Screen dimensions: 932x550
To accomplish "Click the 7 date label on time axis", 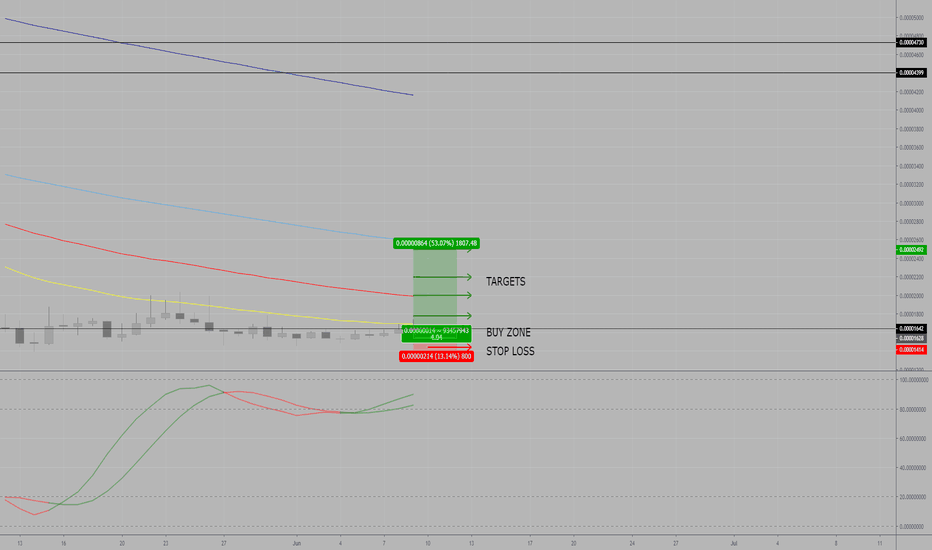I will (384, 543).
